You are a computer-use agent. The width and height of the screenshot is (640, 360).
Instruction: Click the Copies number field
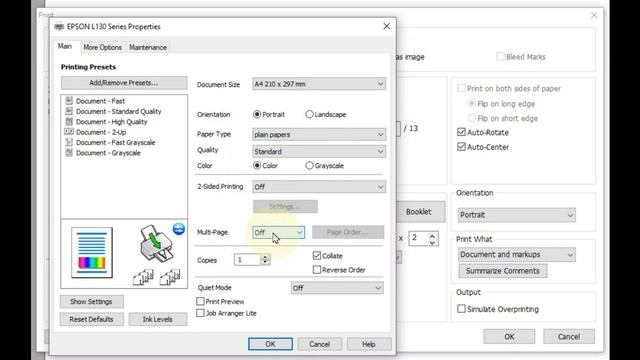(x=247, y=260)
